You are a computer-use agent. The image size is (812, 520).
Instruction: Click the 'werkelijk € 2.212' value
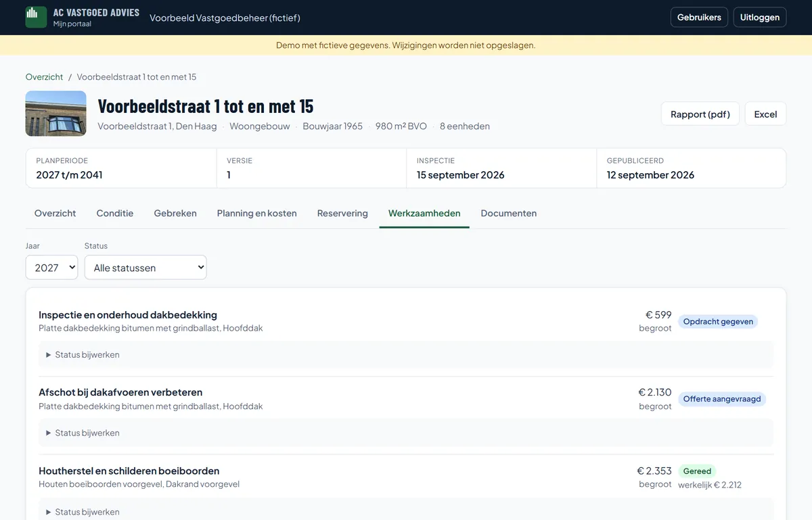tap(710, 484)
